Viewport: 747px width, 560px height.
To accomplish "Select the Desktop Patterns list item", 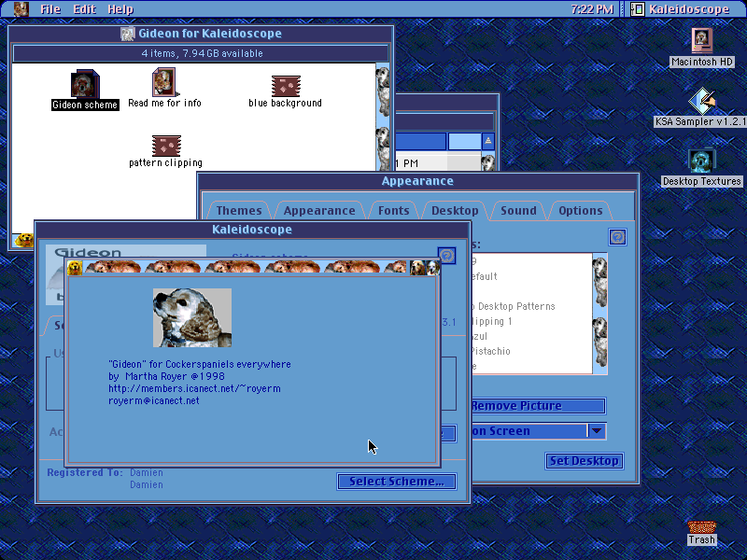I will (516, 306).
